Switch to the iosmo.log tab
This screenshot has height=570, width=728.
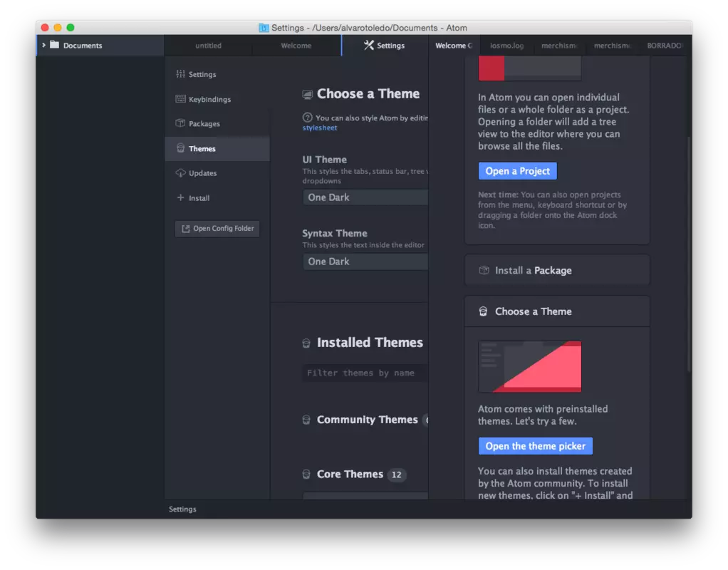click(x=506, y=46)
